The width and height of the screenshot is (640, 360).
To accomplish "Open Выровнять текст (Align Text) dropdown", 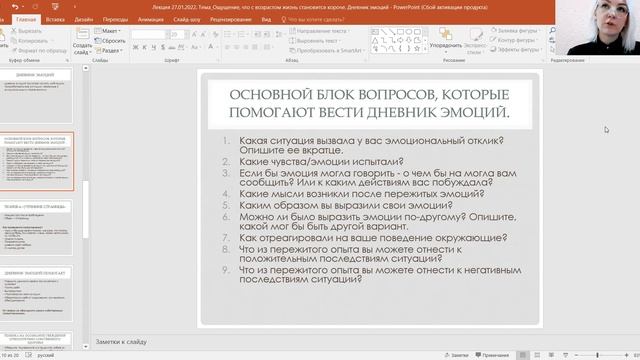I will point(315,41).
